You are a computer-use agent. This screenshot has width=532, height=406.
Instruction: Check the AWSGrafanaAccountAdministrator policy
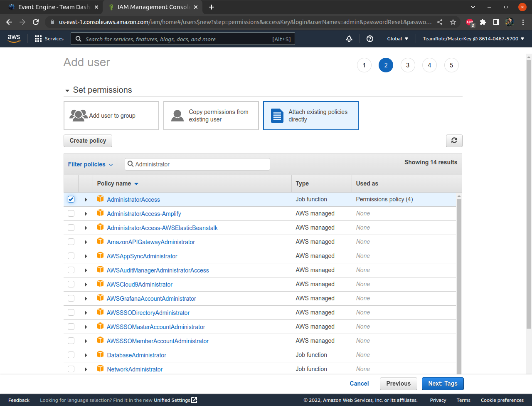click(x=71, y=298)
